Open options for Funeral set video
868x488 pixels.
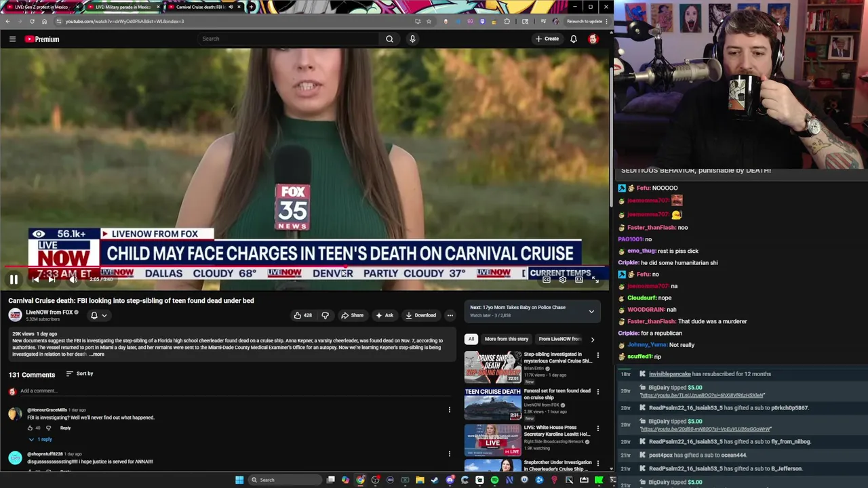[x=597, y=392]
